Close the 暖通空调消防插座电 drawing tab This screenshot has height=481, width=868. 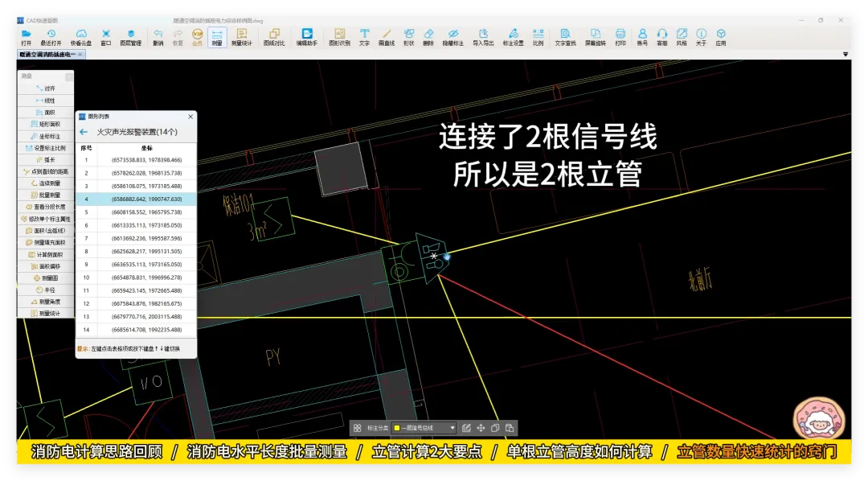80,55
